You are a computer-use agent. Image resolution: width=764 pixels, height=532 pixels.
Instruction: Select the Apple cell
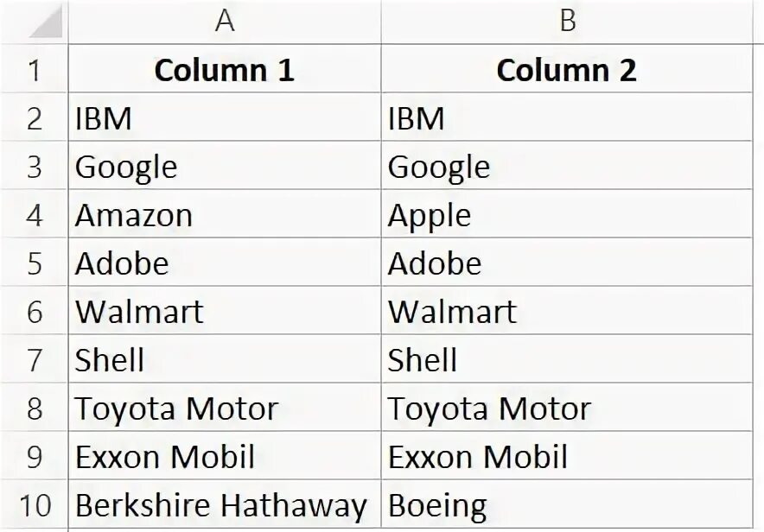point(567,213)
